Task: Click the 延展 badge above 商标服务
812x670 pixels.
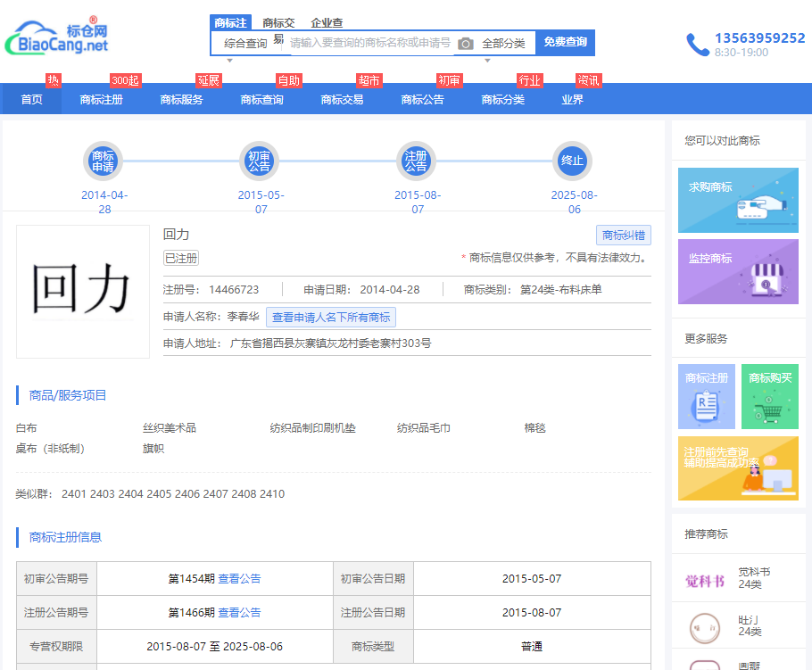Action: click(x=209, y=80)
